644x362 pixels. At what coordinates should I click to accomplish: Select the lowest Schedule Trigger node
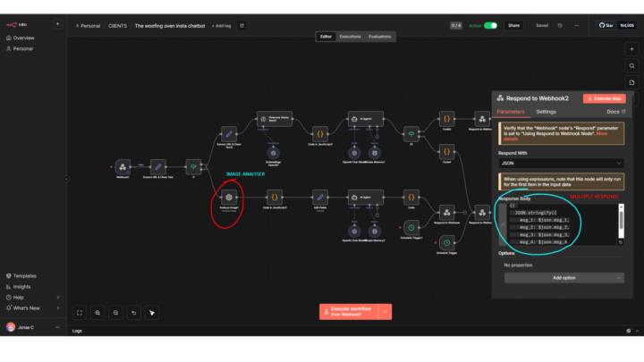447,242
